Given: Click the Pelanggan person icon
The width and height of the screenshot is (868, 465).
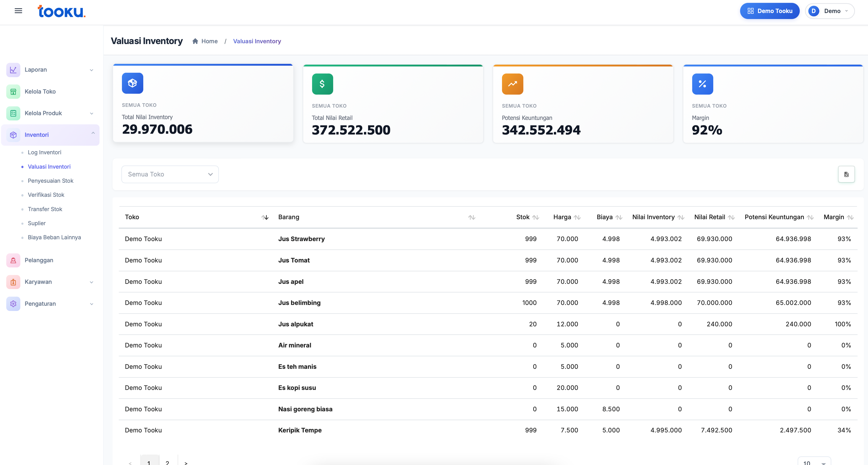Looking at the screenshot, I should (13, 260).
